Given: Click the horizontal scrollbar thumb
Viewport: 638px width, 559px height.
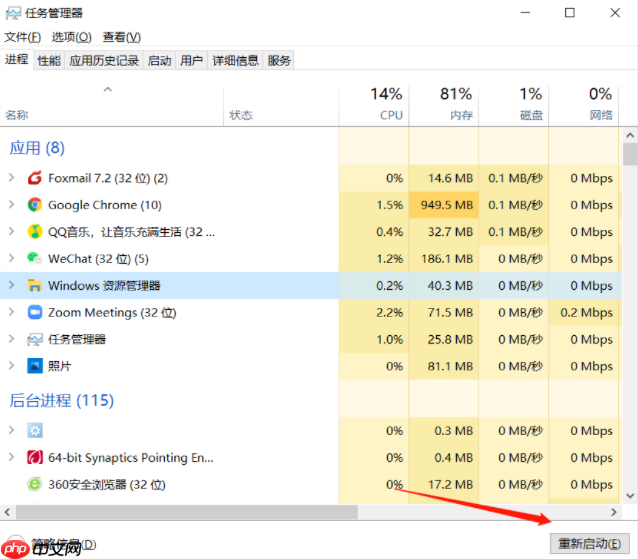Looking at the screenshot, I should point(187,512).
